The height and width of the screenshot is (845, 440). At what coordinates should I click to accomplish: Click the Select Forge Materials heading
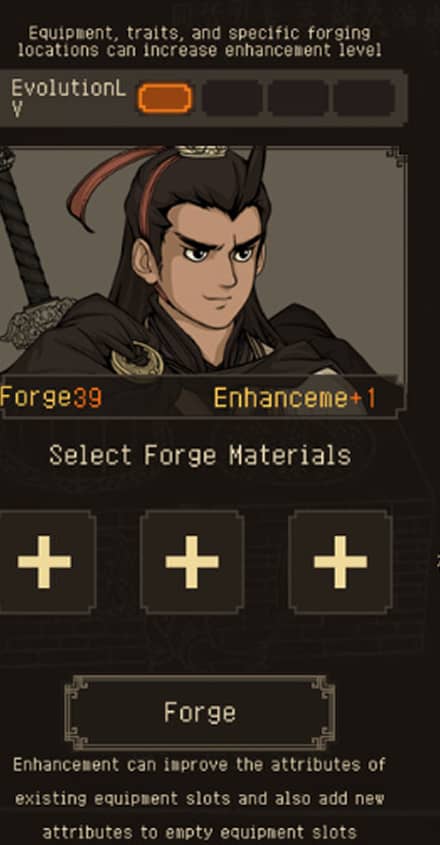pos(200,456)
